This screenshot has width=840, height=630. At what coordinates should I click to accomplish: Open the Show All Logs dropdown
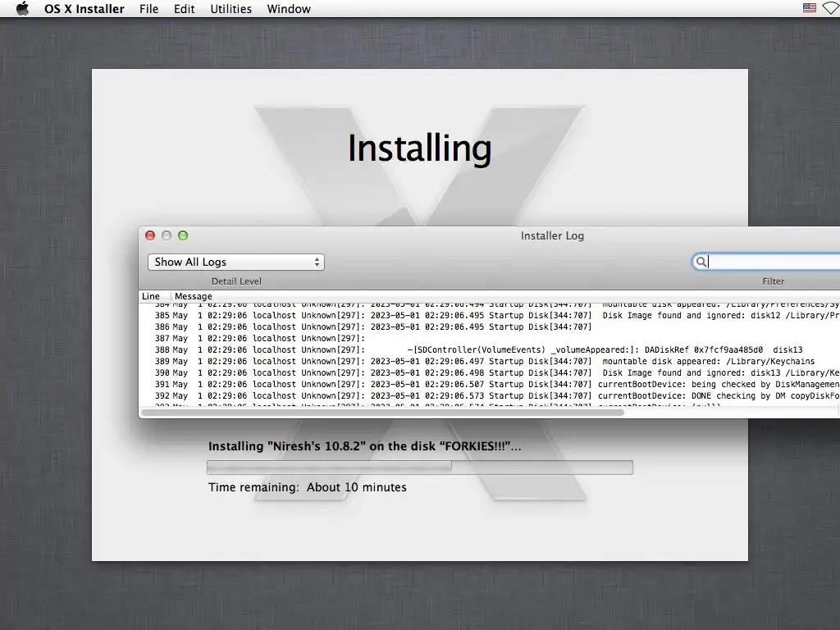click(236, 262)
